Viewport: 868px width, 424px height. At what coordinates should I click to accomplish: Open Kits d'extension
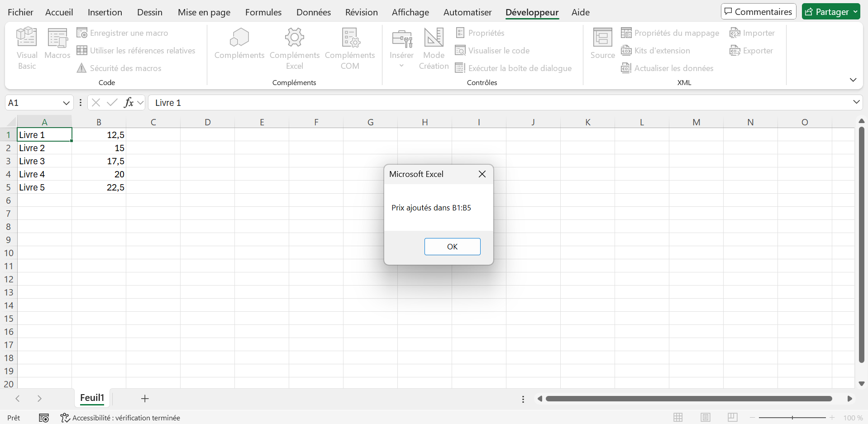(655, 51)
